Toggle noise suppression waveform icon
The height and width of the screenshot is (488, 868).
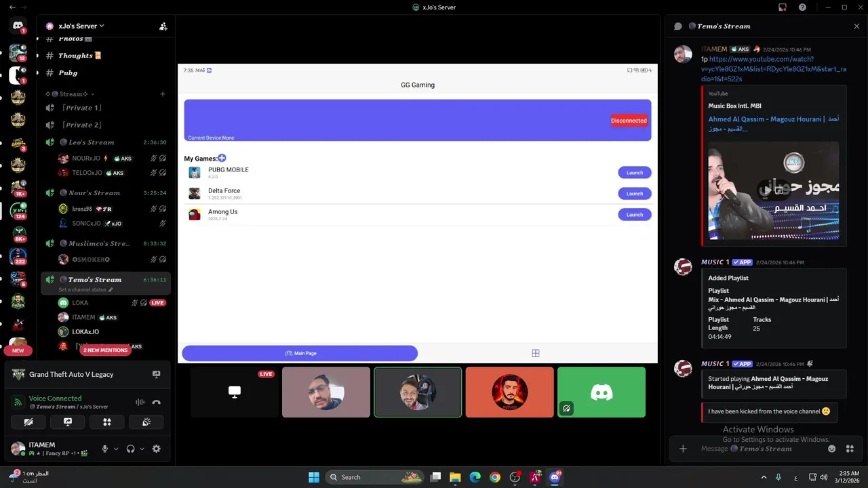click(140, 402)
